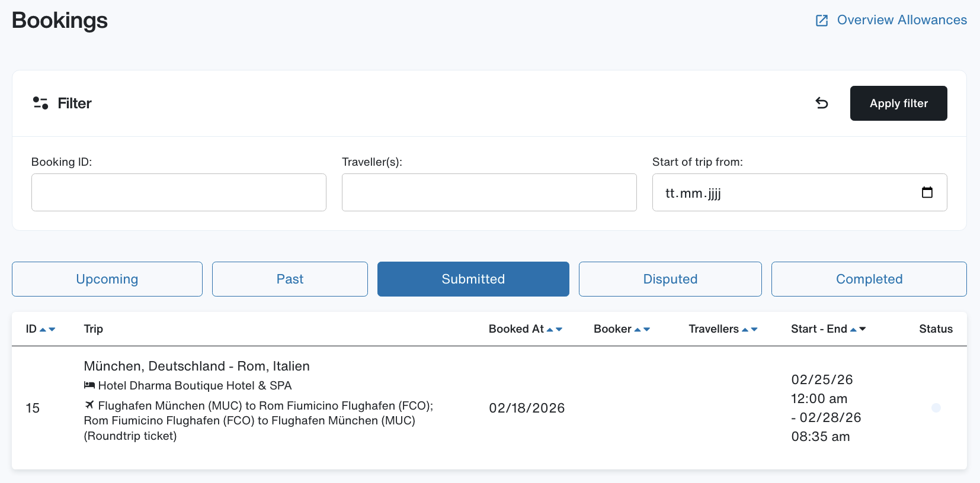Click the Filter sliders icon

tap(40, 103)
